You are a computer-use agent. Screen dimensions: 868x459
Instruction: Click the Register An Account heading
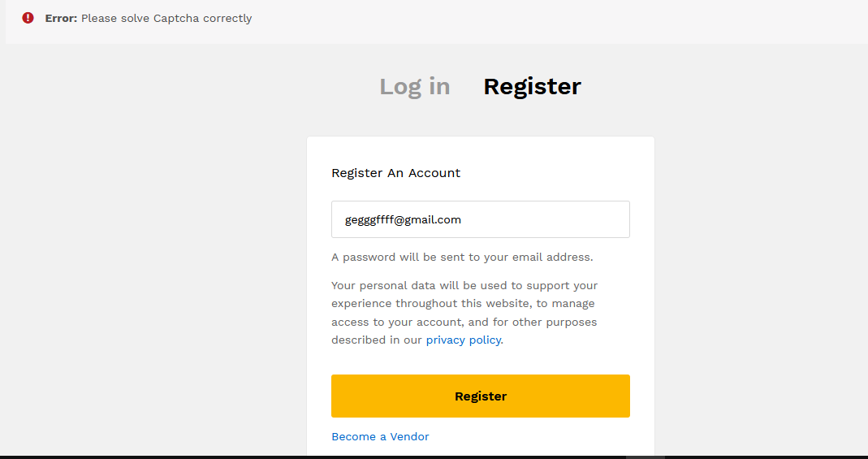coord(395,173)
